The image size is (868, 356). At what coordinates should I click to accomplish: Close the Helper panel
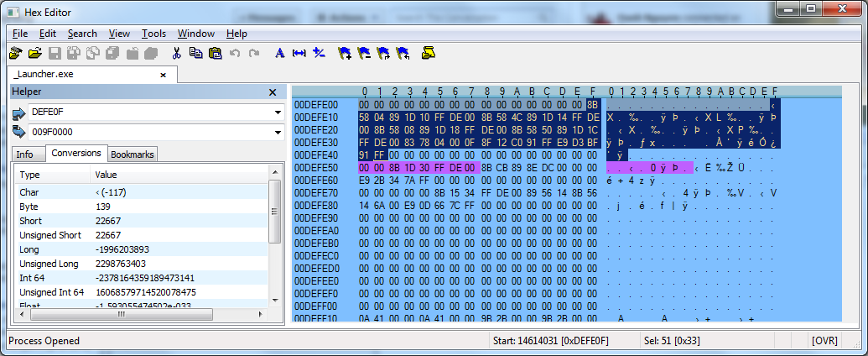(x=272, y=92)
